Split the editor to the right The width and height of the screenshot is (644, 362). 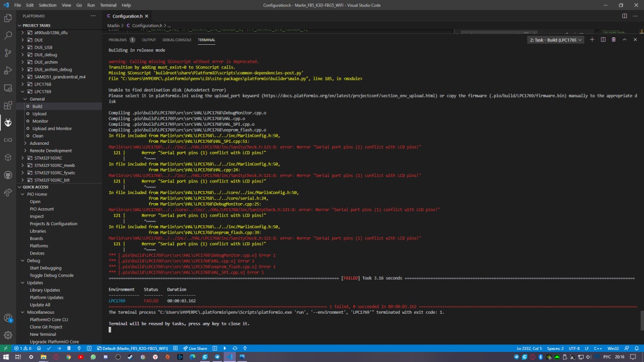click(x=624, y=16)
